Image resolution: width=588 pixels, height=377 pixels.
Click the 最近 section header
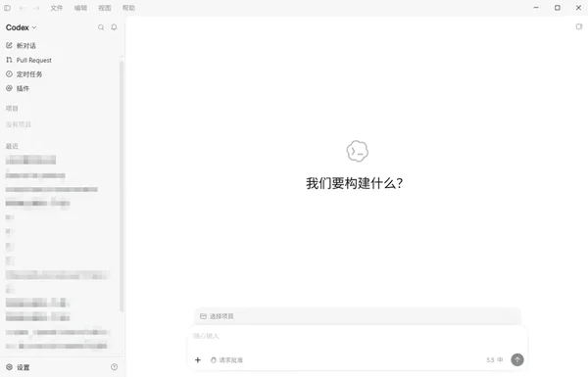[x=12, y=146]
